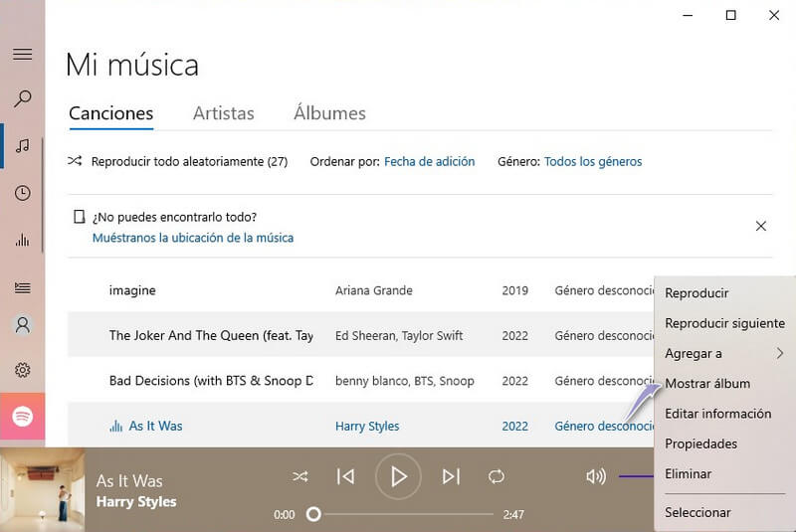
Task: Switch to Álbumes tab
Action: point(329,112)
